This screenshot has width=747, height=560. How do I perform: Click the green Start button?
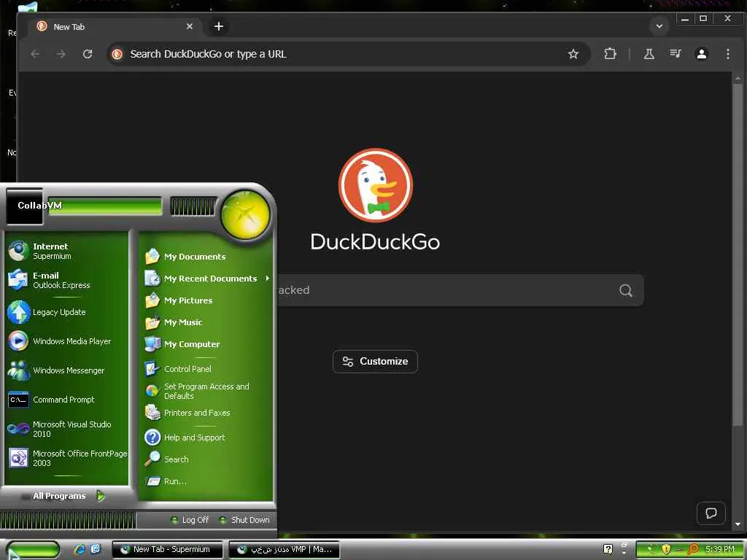pos(31,550)
